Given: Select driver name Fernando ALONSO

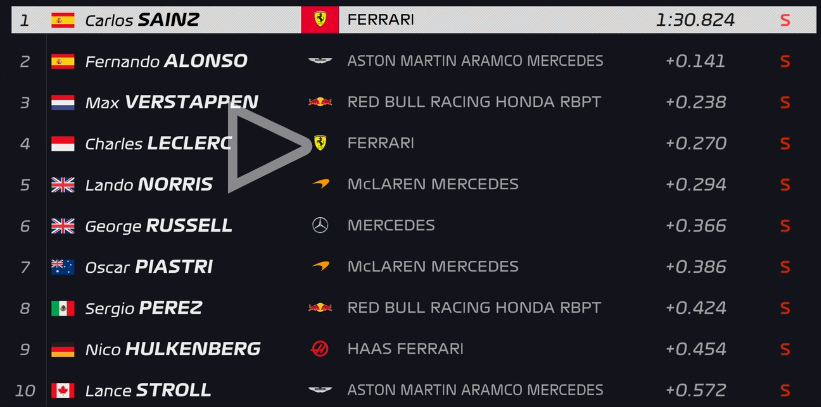Looking at the screenshot, I should (x=166, y=61).
